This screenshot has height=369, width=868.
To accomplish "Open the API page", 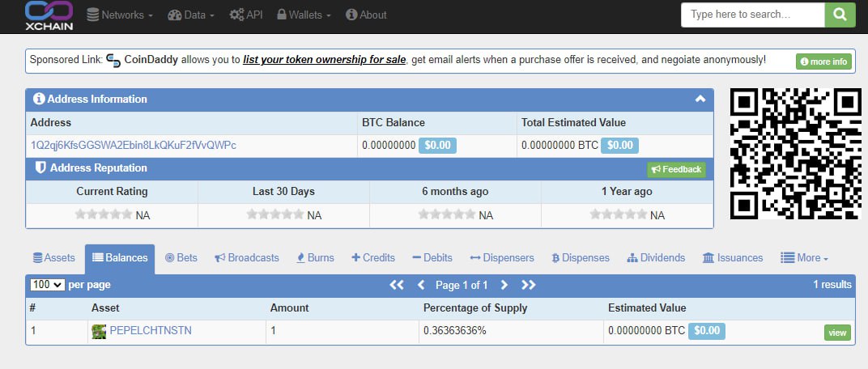I will click(246, 15).
